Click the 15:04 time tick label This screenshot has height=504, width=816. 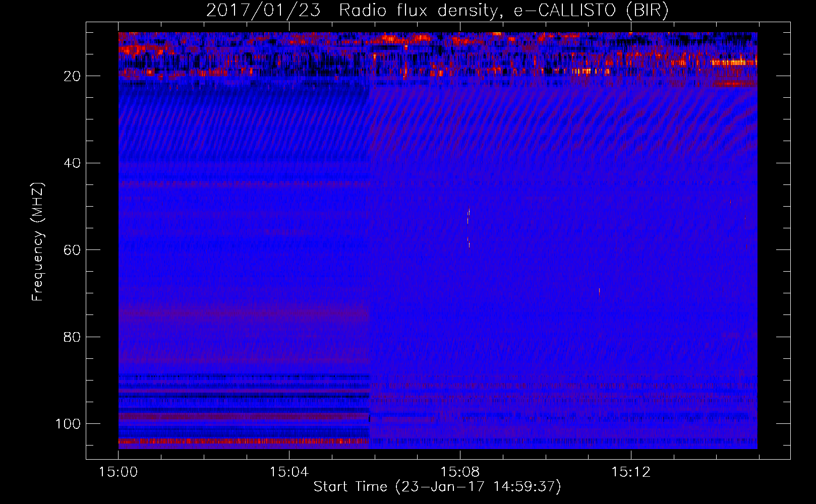(289, 472)
